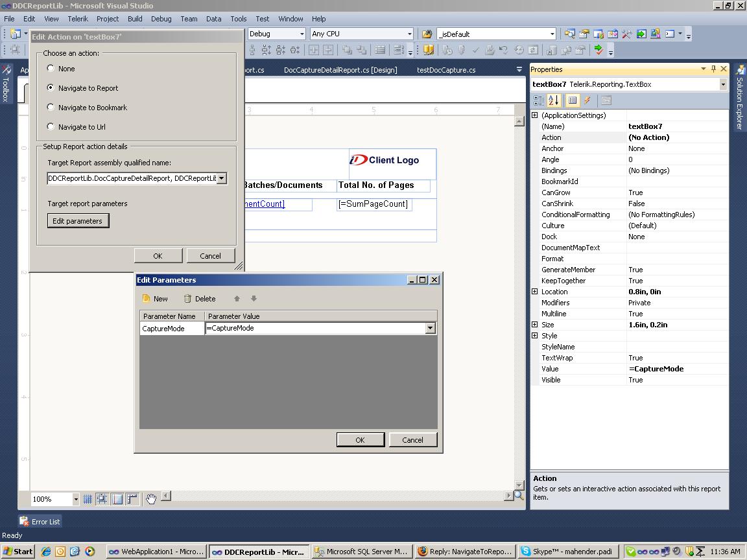Open the File menu
The image size is (747, 560).
tap(9, 19)
